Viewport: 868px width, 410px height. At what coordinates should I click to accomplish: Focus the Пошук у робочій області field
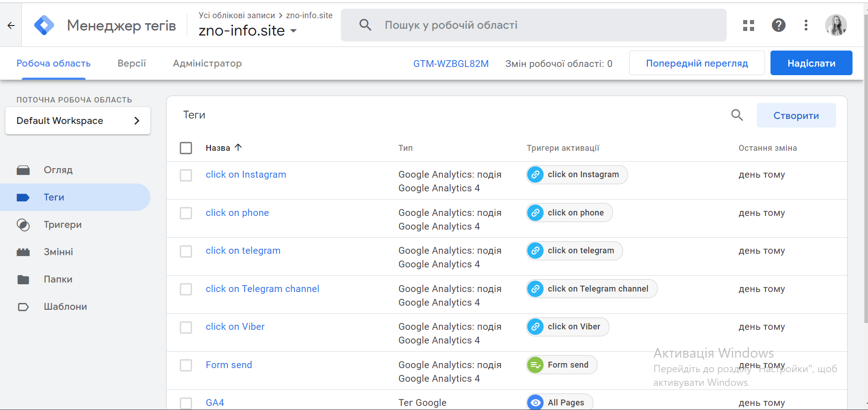click(x=534, y=25)
